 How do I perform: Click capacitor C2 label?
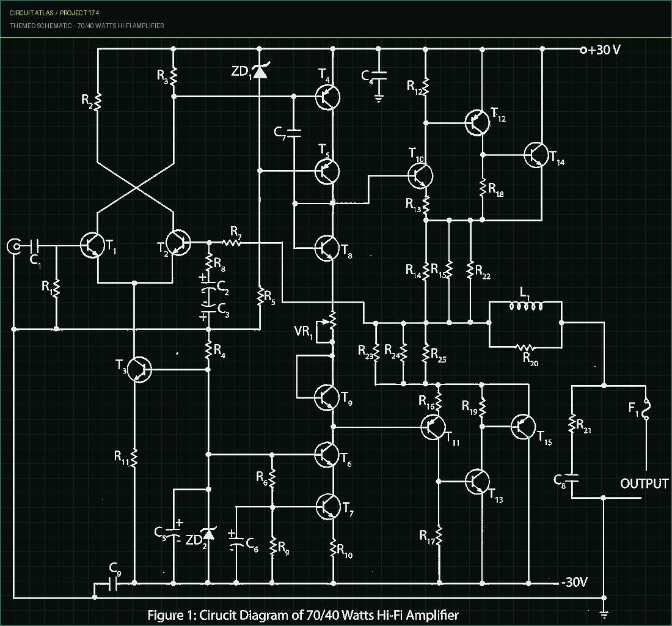[223, 288]
